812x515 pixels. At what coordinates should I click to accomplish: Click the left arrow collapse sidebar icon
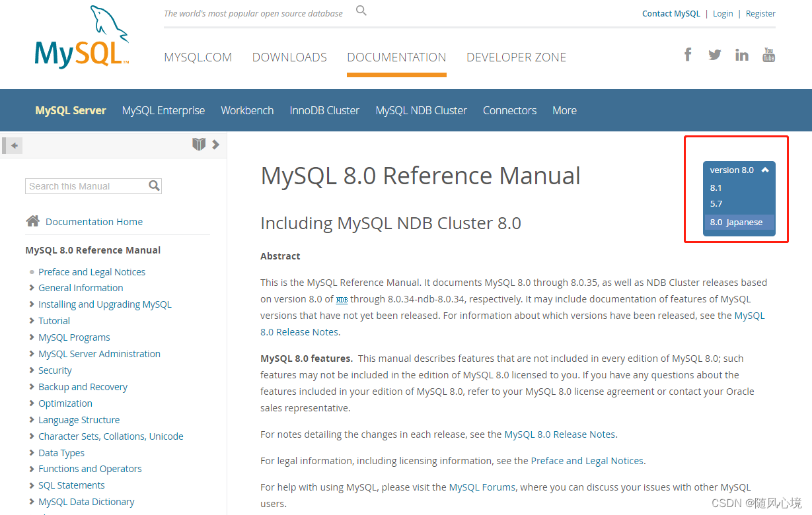click(14, 145)
